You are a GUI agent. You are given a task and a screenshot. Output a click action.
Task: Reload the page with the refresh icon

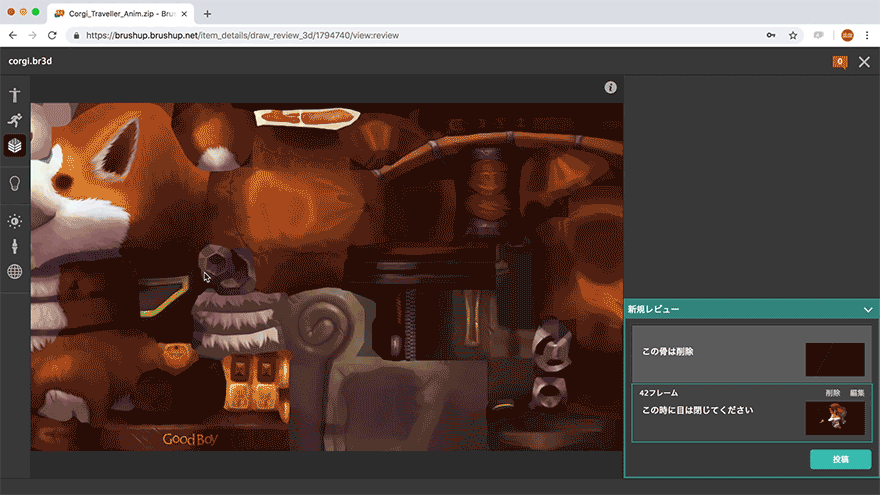point(52,35)
